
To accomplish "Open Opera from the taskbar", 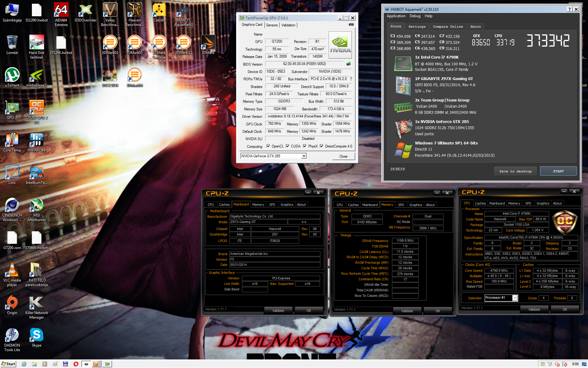I will [76, 364].
